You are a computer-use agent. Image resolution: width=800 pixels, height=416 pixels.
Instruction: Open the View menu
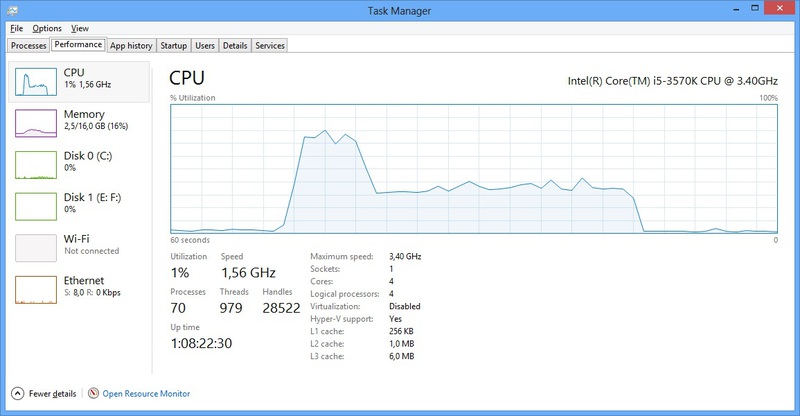[80, 29]
